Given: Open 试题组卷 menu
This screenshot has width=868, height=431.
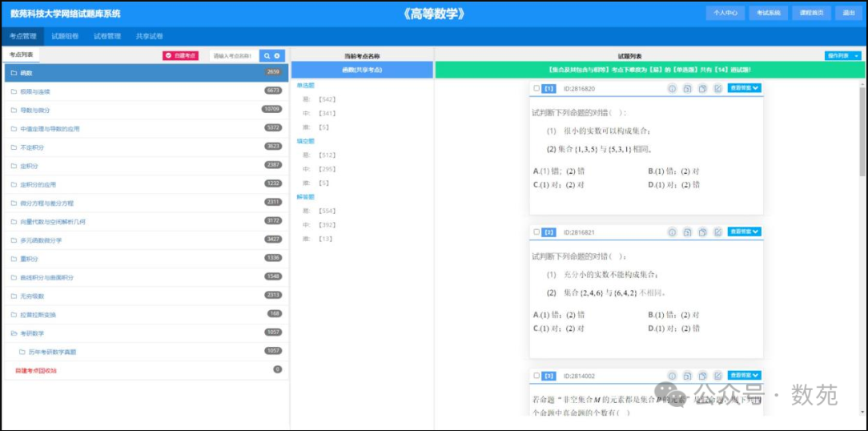Looking at the screenshot, I should click(x=65, y=37).
